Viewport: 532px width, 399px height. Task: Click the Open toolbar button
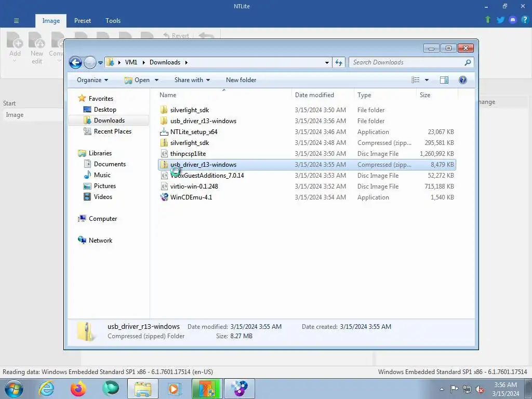tap(137, 80)
